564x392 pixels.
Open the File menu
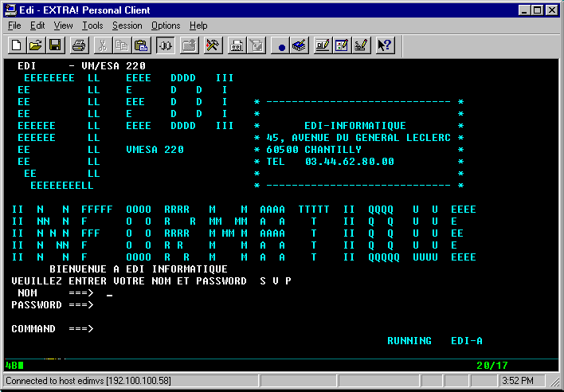[14, 25]
